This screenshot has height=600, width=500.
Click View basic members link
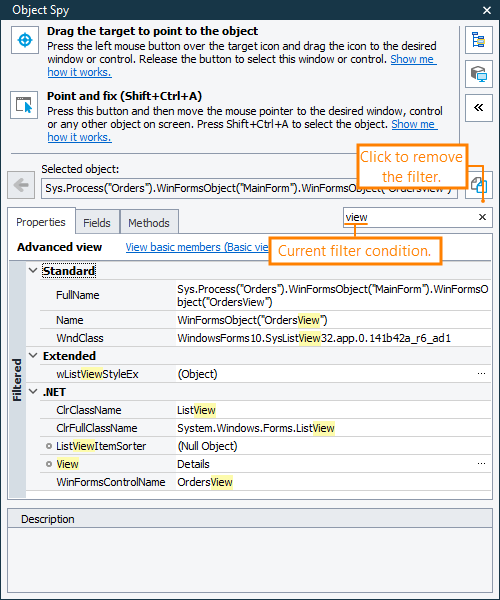(197, 247)
